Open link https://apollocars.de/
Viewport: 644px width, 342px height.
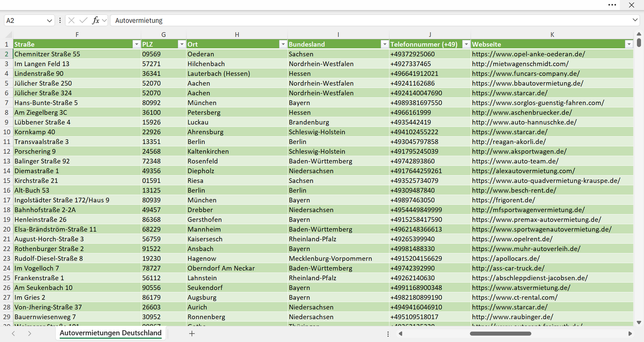click(x=506, y=259)
